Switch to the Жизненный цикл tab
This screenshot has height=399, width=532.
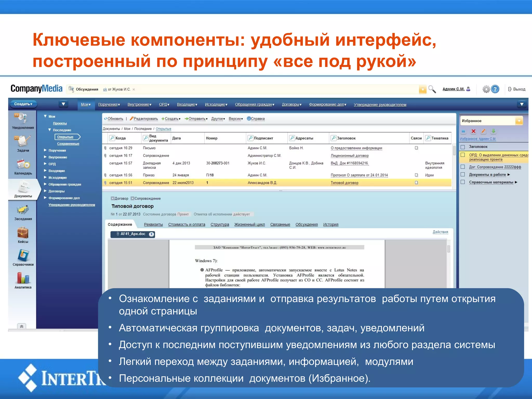250,224
